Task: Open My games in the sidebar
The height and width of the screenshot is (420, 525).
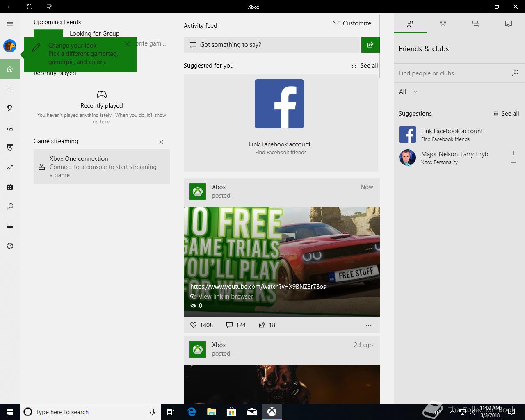Action: (10, 89)
